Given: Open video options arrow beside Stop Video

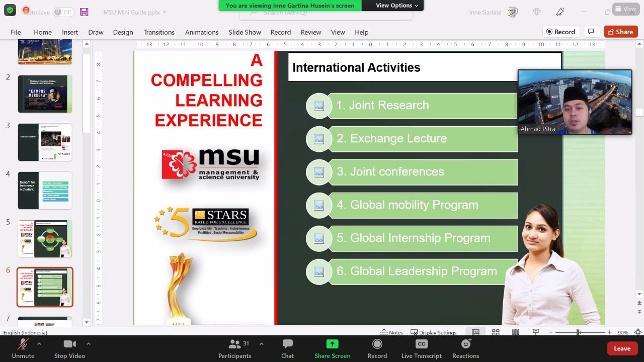Looking at the screenshot, I should [89, 344].
